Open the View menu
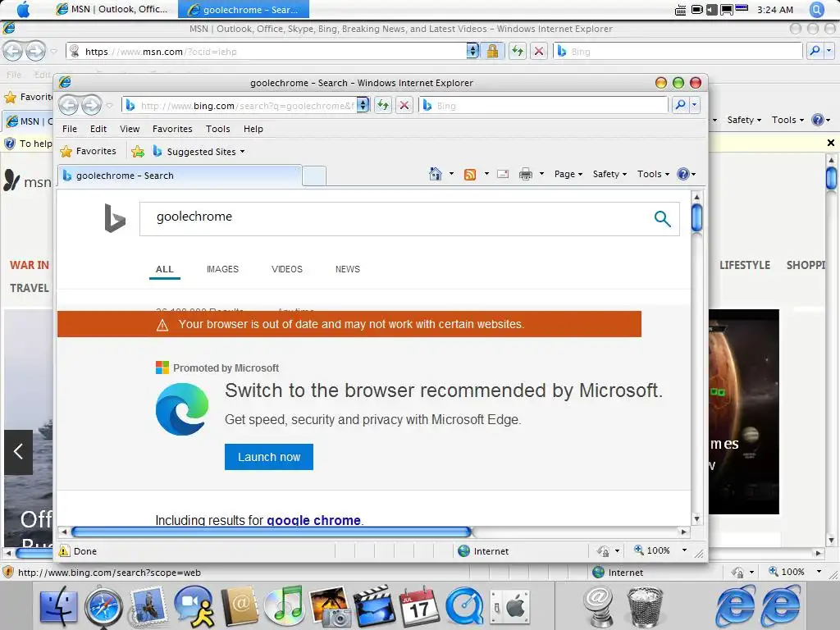840x630 pixels. tap(130, 129)
